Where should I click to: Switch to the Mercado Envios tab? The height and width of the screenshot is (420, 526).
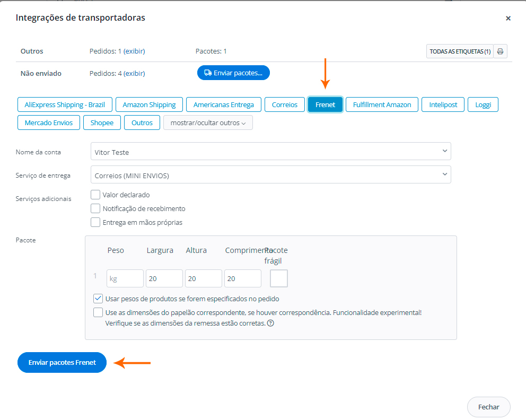(x=49, y=122)
